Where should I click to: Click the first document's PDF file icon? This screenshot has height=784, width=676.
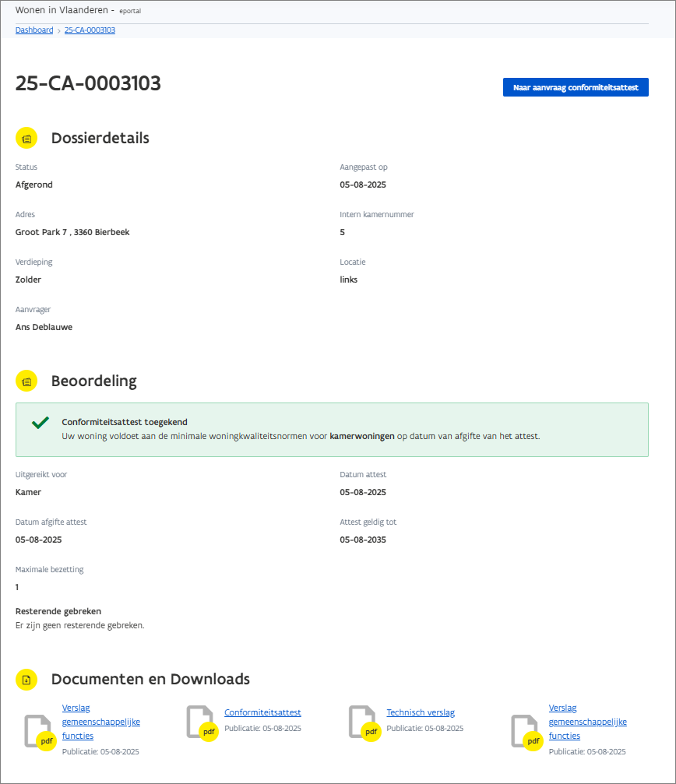coord(39,732)
